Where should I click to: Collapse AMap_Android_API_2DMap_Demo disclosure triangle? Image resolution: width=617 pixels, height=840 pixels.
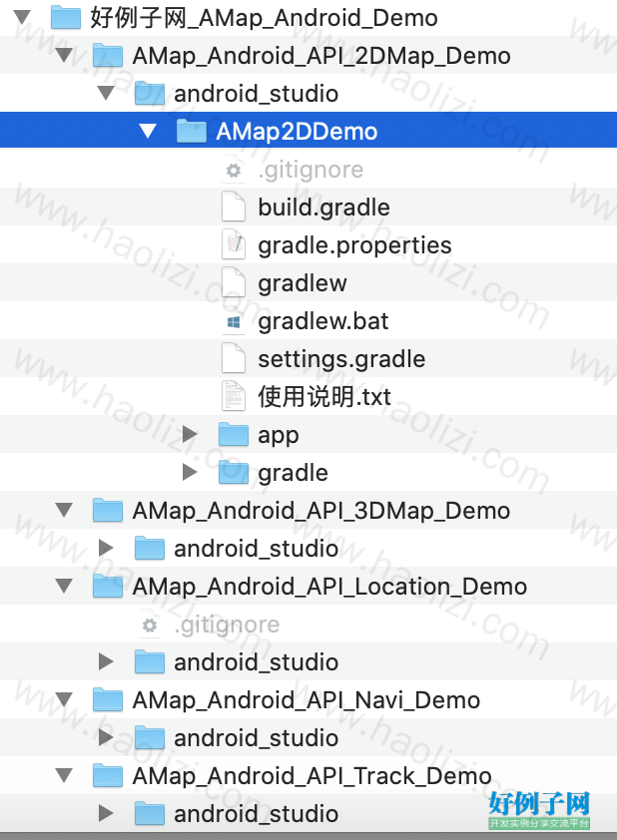tap(64, 55)
